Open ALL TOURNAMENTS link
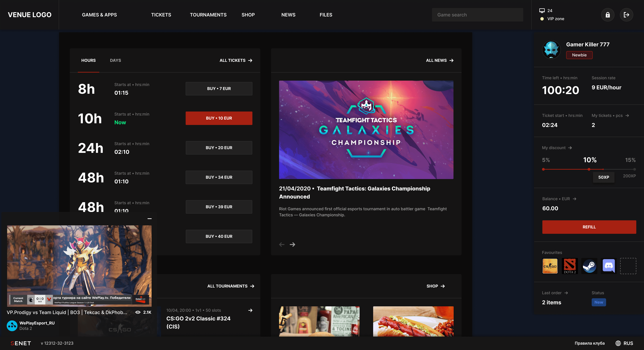Screen dimensions: 644x350 230,286
